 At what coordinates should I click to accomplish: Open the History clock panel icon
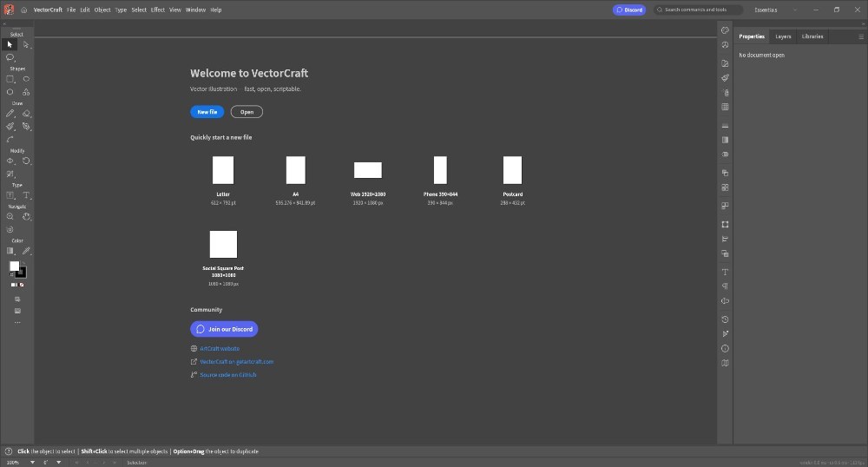tap(725, 319)
